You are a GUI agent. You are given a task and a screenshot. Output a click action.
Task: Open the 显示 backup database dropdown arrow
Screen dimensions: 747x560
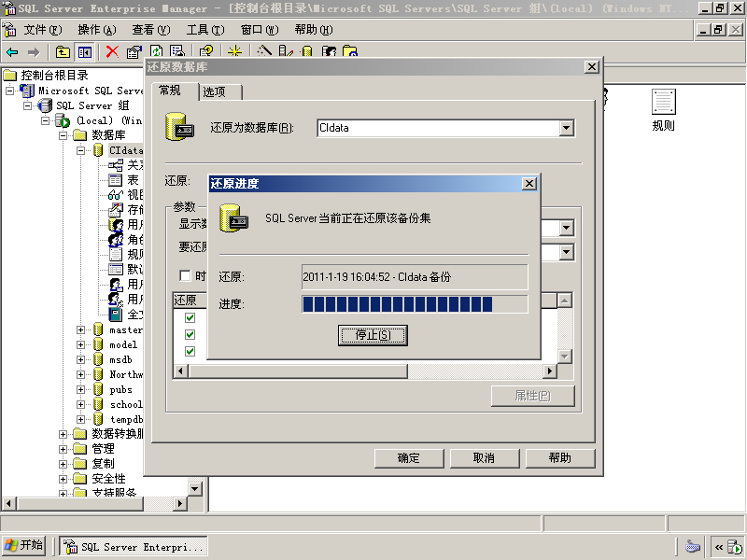click(x=566, y=228)
